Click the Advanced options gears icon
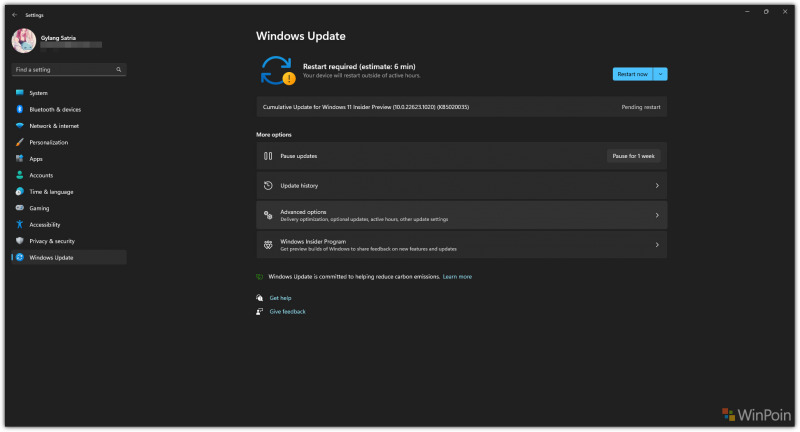This screenshot has height=432, width=800. (268, 215)
